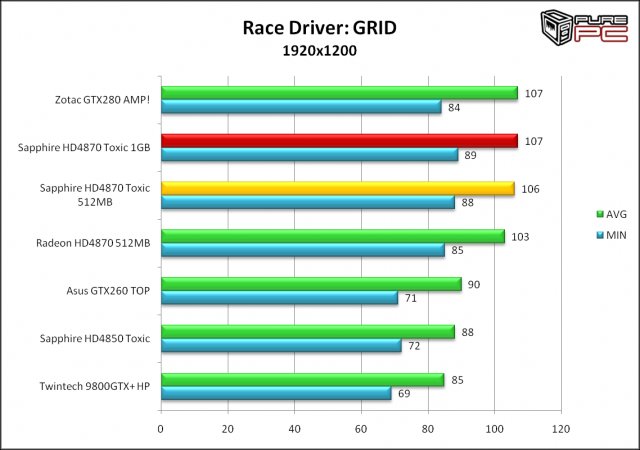The image size is (640, 450).
Task: Select the Sapphire HD4870 Toxic 1GB label
Action: (x=84, y=147)
